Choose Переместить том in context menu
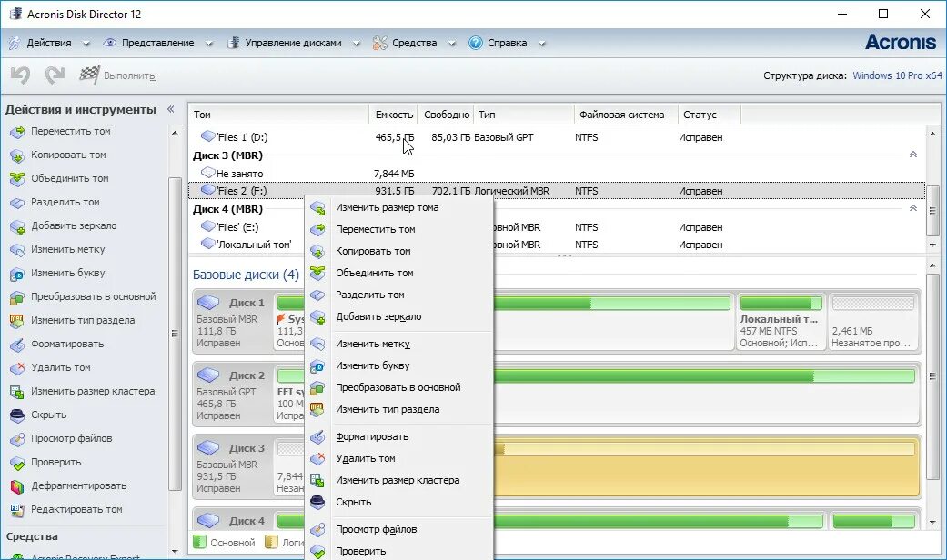947x560 pixels. click(375, 229)
